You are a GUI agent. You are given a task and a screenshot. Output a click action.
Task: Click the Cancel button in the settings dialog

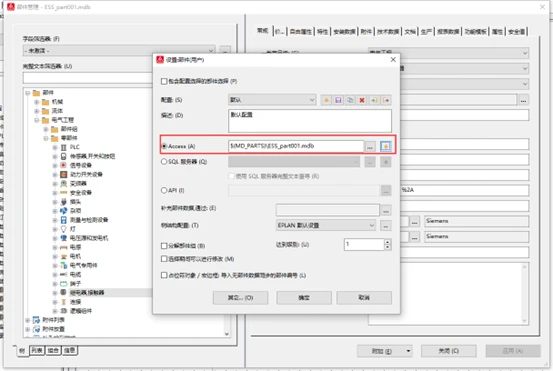(x=364, y=298)
